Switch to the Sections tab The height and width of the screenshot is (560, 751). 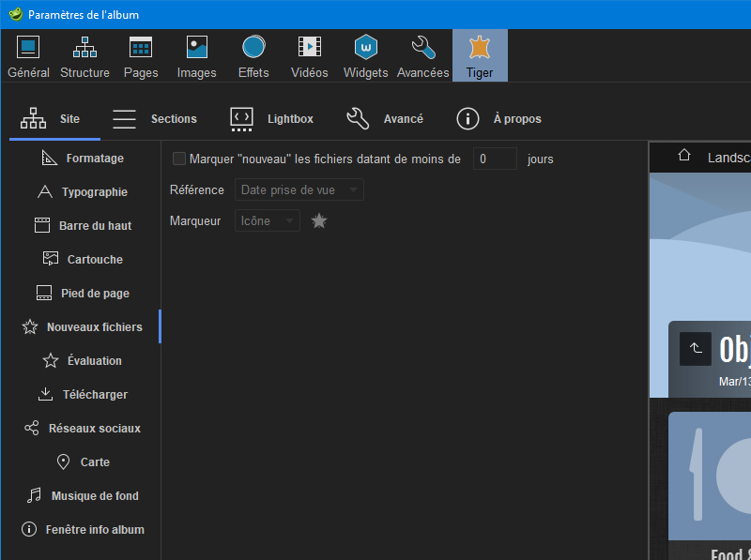click(155, 119)
